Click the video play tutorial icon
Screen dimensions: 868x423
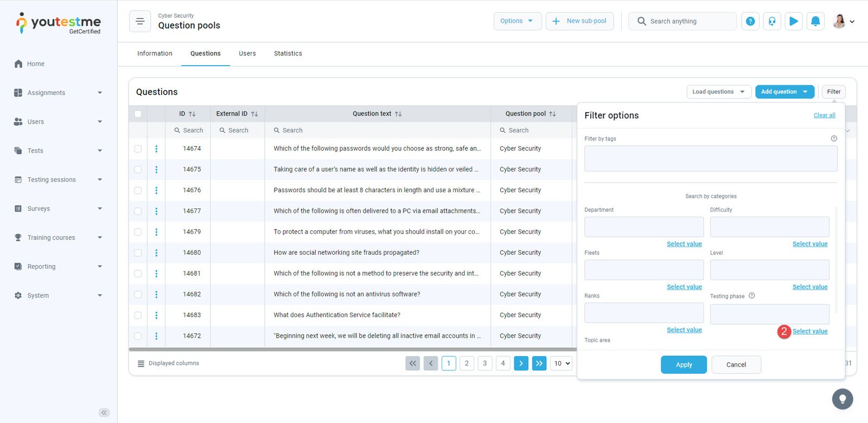tap(794, 21)
